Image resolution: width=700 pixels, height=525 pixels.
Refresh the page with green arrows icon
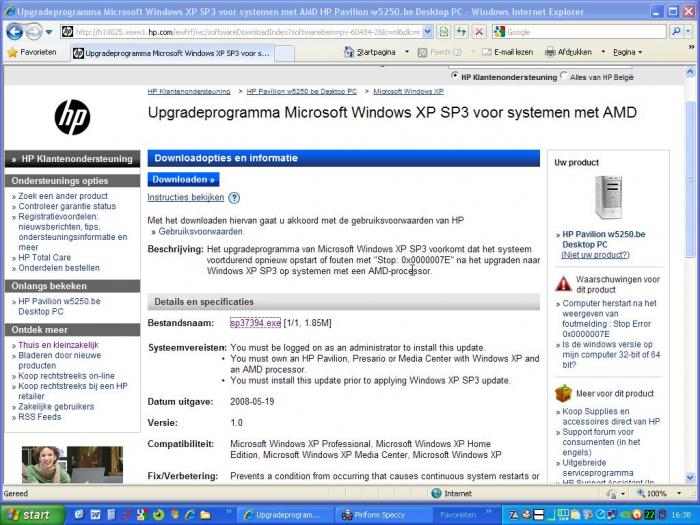coord(461,32)
